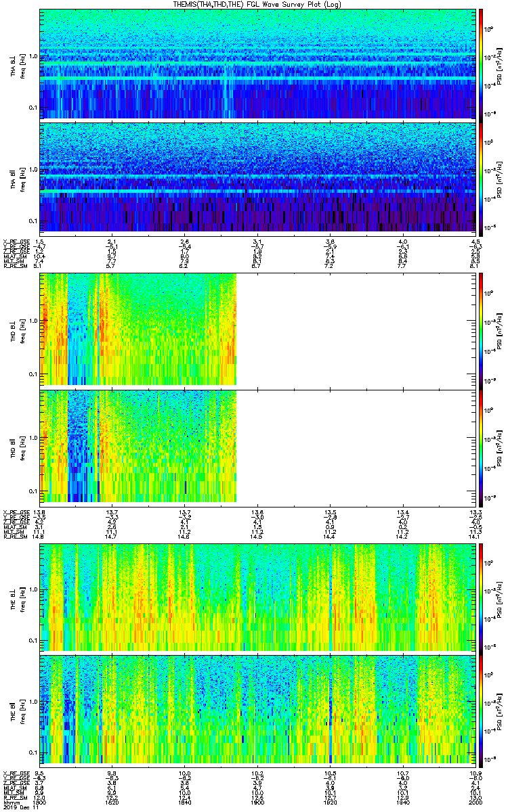Viewport: 508px width, 812px height.
Task: Click the 1940 time tick label
Action: coord(402,802)
